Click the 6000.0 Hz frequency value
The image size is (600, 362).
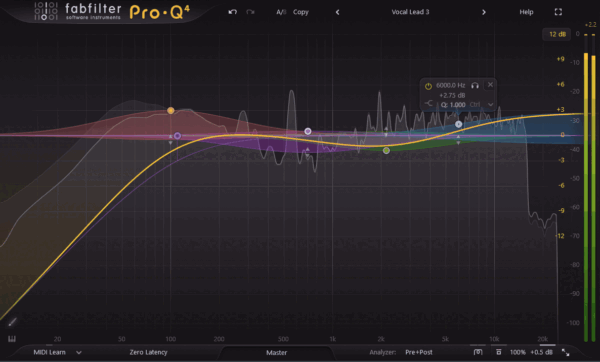click(x=450, y=85)
